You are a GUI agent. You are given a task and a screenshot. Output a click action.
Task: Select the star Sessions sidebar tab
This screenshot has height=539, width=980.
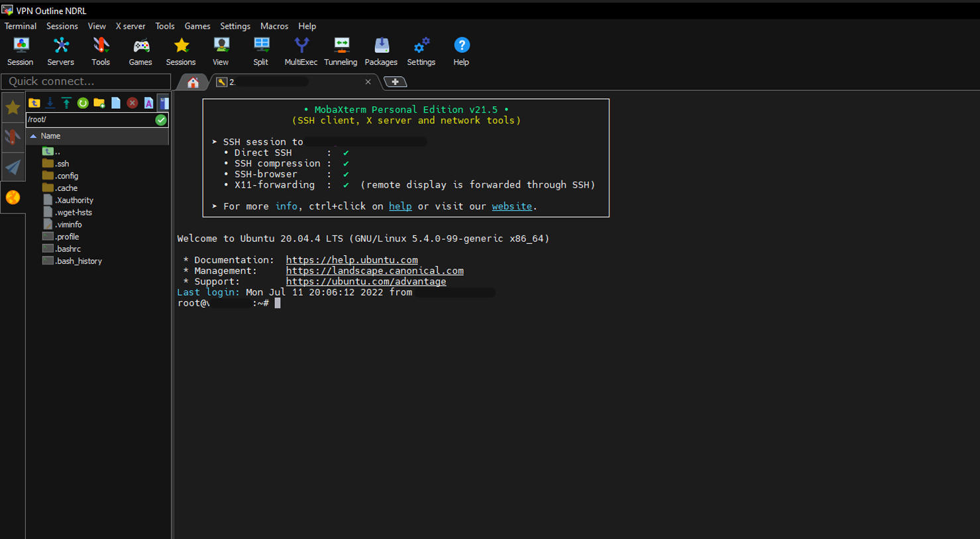(13, 107)
